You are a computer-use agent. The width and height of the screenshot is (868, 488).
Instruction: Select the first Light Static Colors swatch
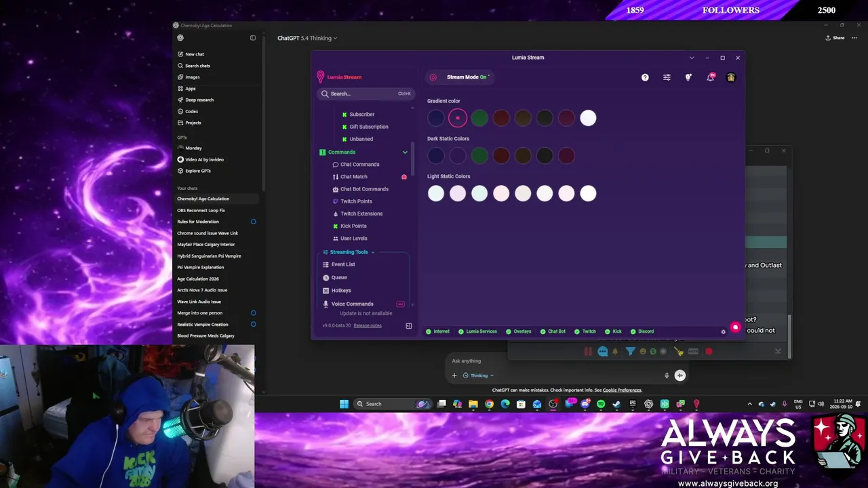click(x=436, y=194)
